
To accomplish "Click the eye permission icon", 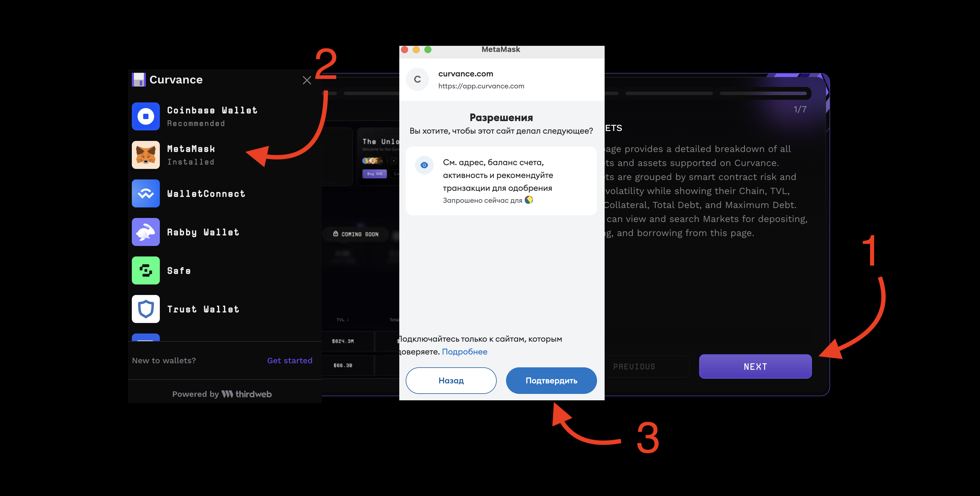I will 424,165.
